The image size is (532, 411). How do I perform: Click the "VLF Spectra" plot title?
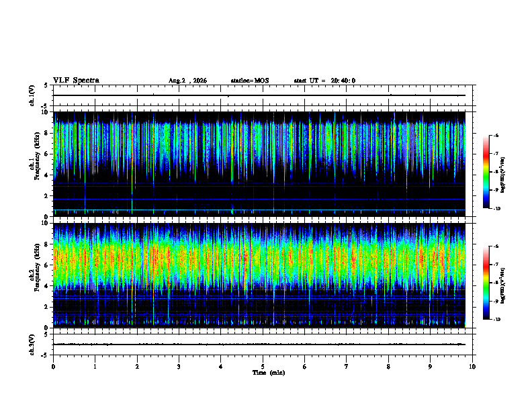(x=76, y=81)
